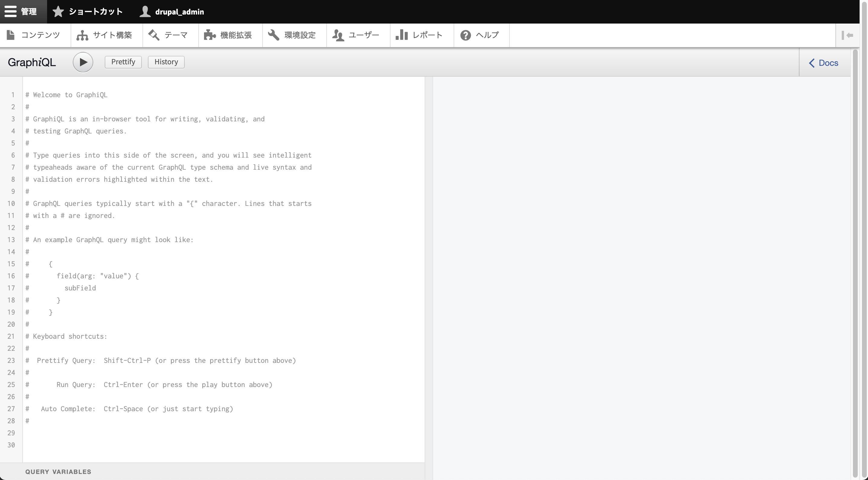Click the GraphiQL logo icon
The image size is (868, 480).
pyautogui.click(x=32, y=62)
